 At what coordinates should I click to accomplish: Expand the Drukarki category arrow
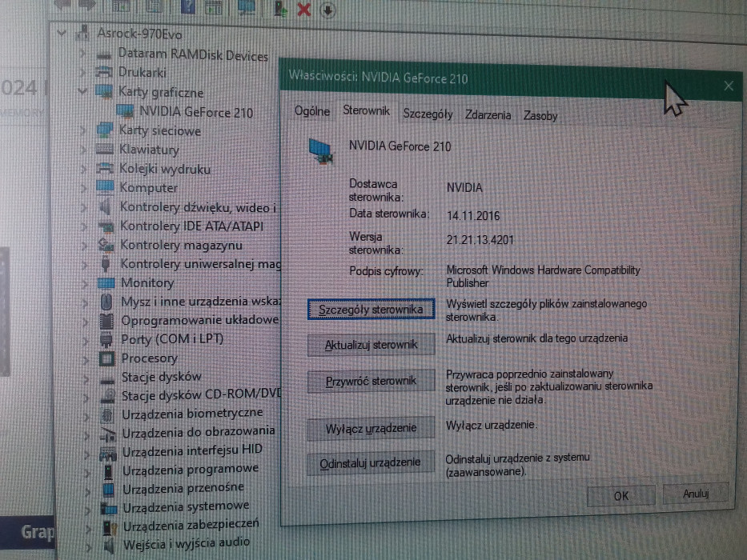[x=82, y=72]
